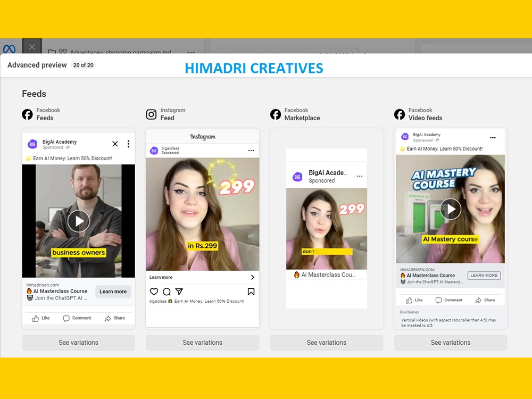The height and width of the screenshot is (399, 532).
Task: See variations for Facebook Marketplace
Action: 327,343
